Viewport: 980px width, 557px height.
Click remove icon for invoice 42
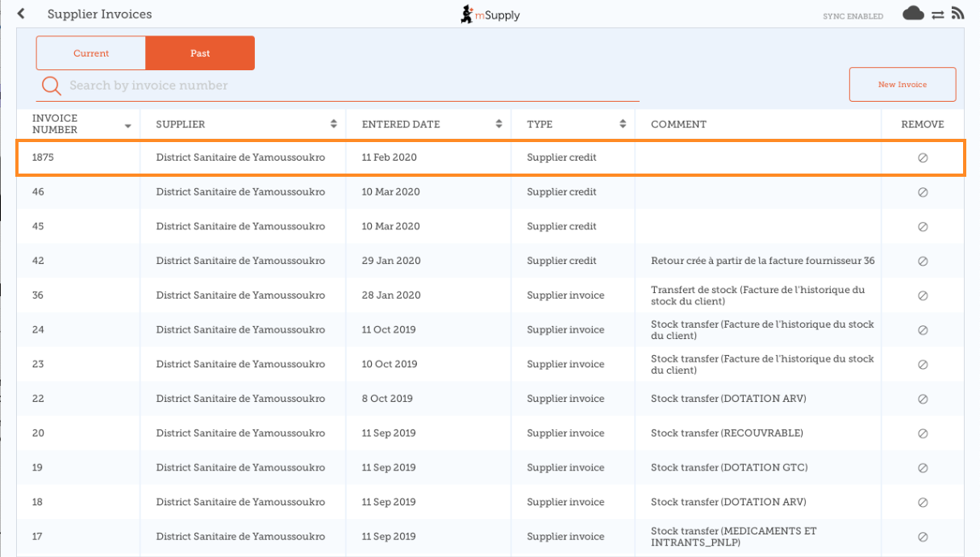pyautogui.click(x=923, y=262)
